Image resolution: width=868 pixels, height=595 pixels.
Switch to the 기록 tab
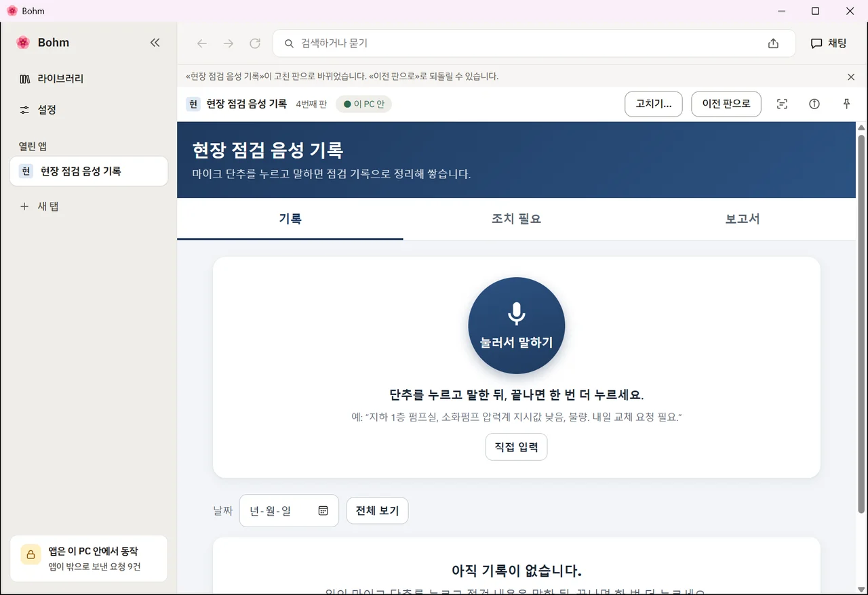click(x=290, y=219)
